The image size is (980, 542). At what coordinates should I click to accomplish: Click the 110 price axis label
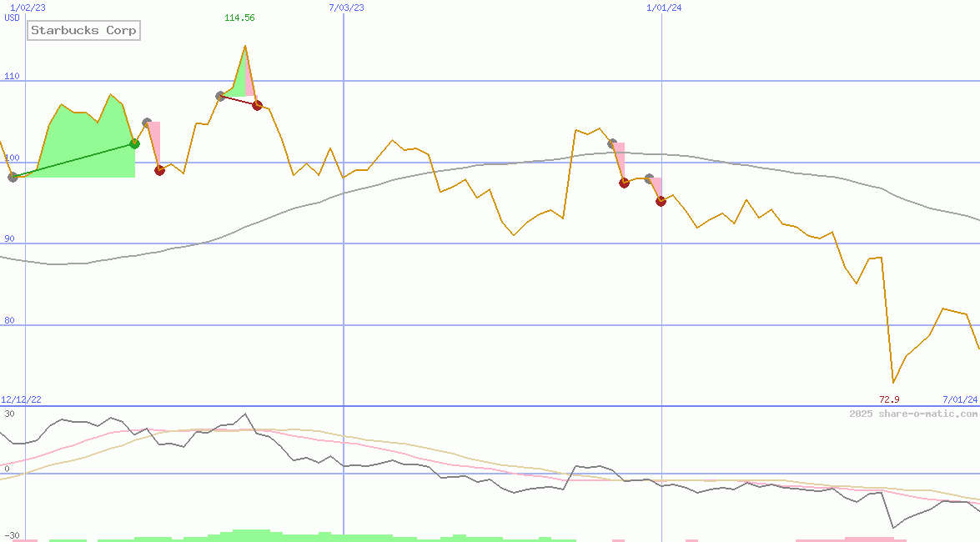click(x=12, y=77)
